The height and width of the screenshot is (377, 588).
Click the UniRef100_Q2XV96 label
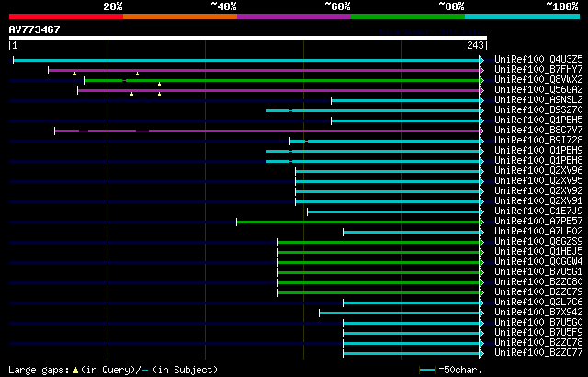(x=538, y=171)
